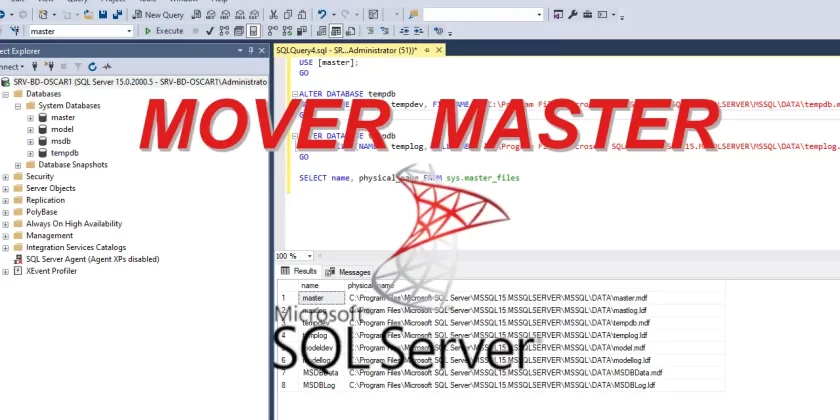This screenshot has width=840, height=420.
Task: Collapse the Databases tree node
Action: (6, 94)
